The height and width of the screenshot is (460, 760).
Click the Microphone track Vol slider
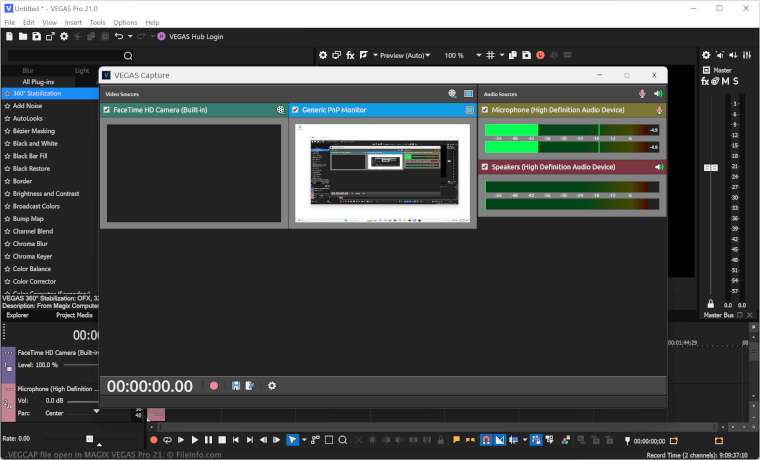click(x=83, y=401)
